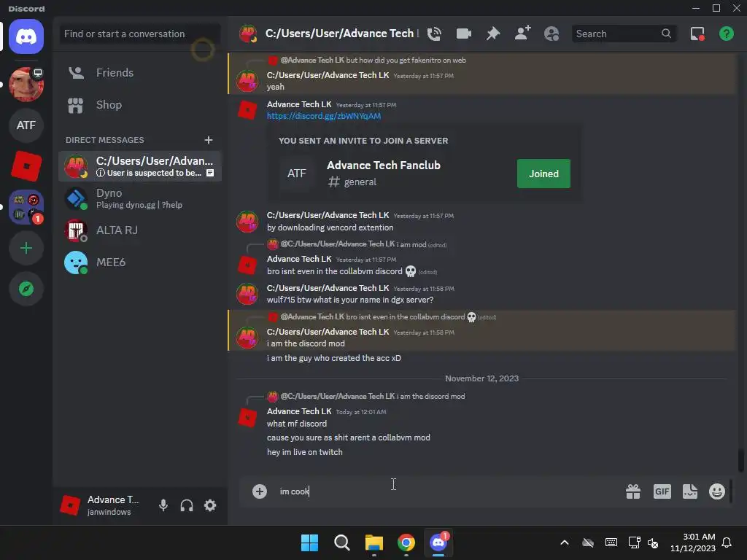Open the emoji picker
747x560 pixels.
(x=717, y=491)
